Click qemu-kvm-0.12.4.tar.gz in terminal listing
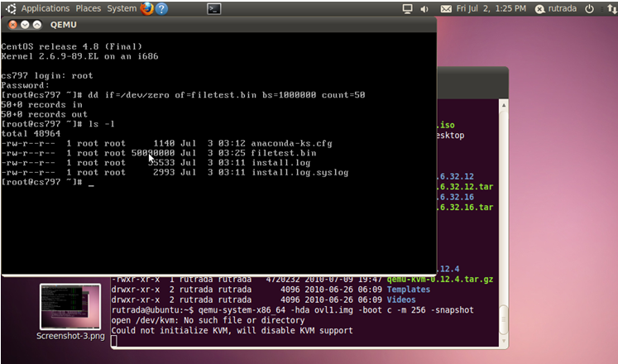Viewport: 618px width, 364px height. click(440, 280)
